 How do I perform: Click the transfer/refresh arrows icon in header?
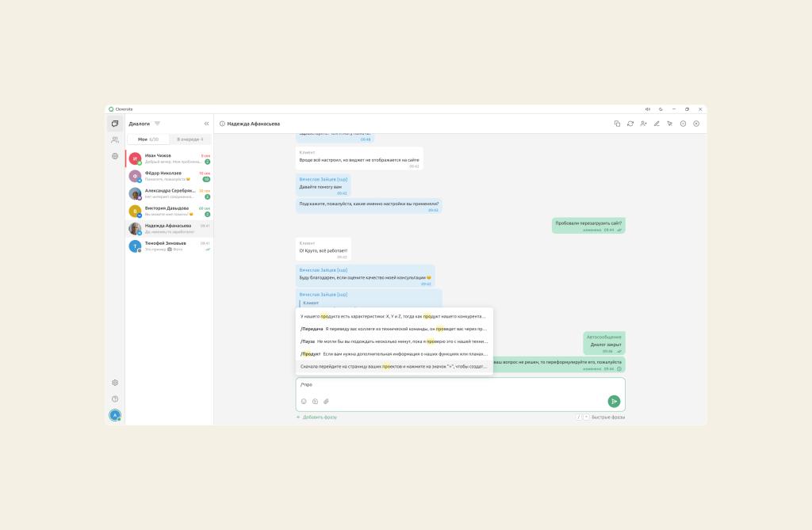(x=630, y=124)
